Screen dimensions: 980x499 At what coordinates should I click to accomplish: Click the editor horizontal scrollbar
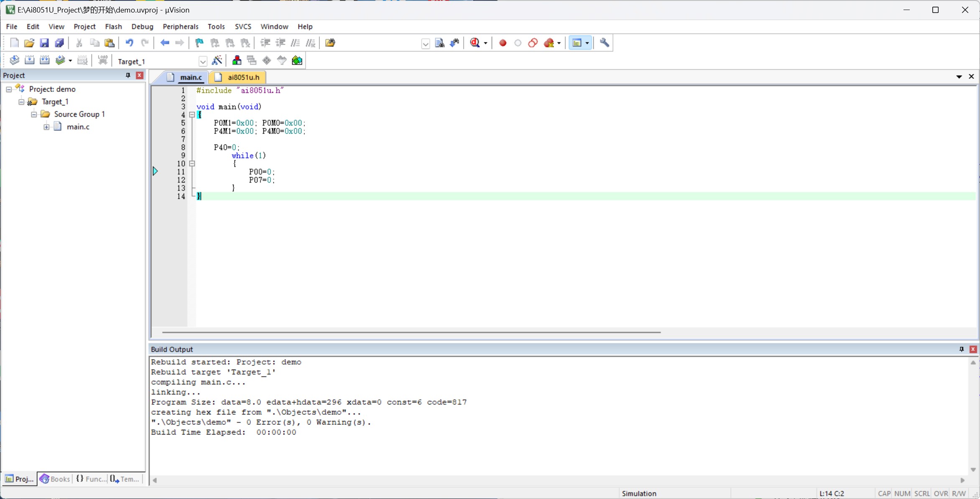(x=411, y=332)
